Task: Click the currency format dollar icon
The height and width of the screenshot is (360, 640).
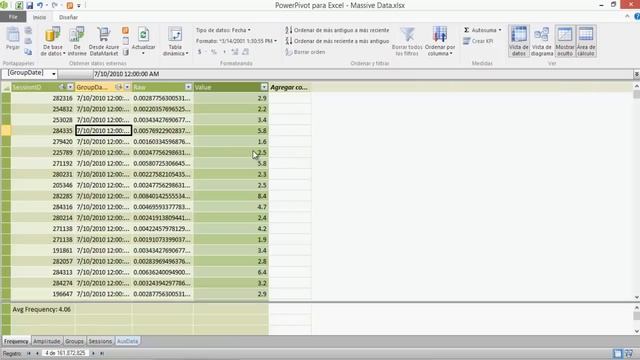Action: [200, 52]
